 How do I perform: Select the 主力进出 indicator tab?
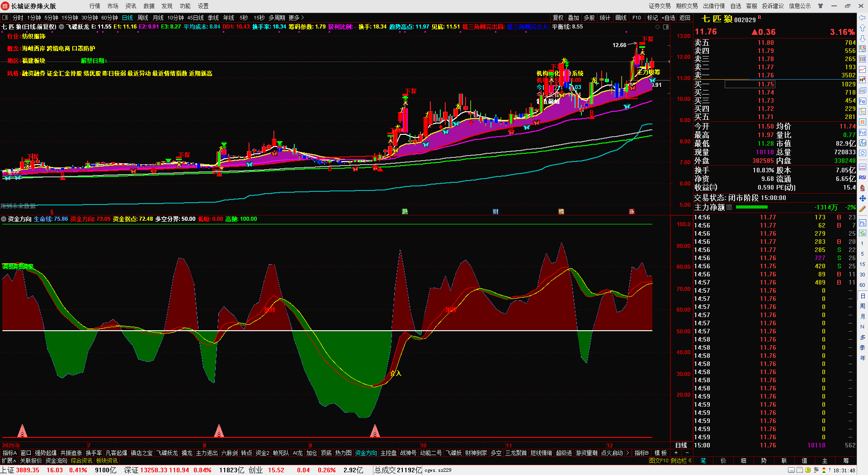[x=207, y=453]
